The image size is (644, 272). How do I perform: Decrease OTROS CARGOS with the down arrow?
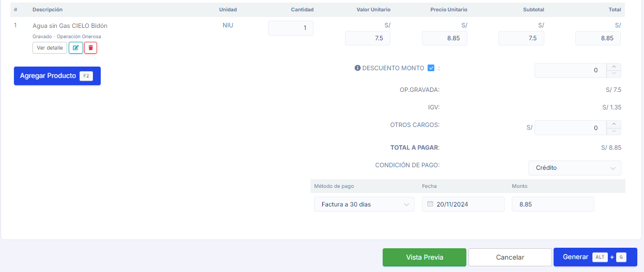(x=614, y=131)
